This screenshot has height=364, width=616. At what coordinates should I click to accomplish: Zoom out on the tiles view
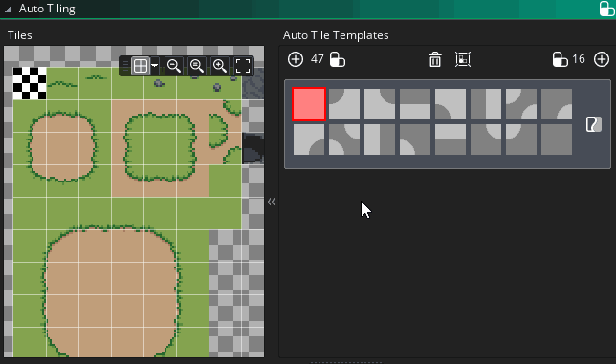[174, 66]
